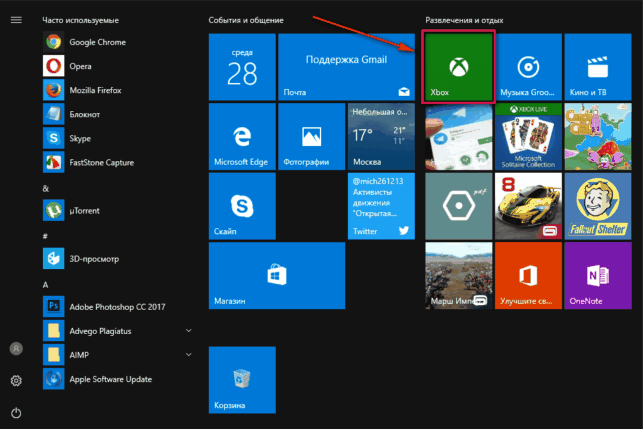643x429 pixels.
Task: Launch Adobe Photoshop CC 2017
Action: coord(117,307)
